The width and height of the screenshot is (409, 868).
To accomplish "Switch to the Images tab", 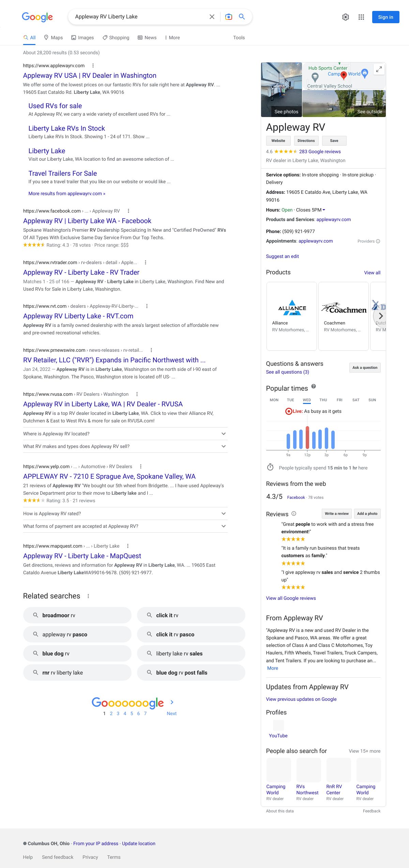I will tap(82, 38).
